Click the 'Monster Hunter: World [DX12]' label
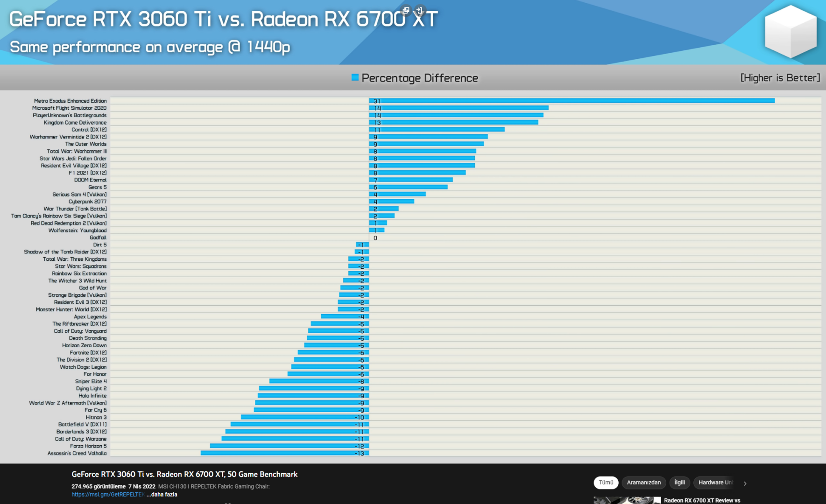Viewport: 826px width, 504px height. pos(71,309)
